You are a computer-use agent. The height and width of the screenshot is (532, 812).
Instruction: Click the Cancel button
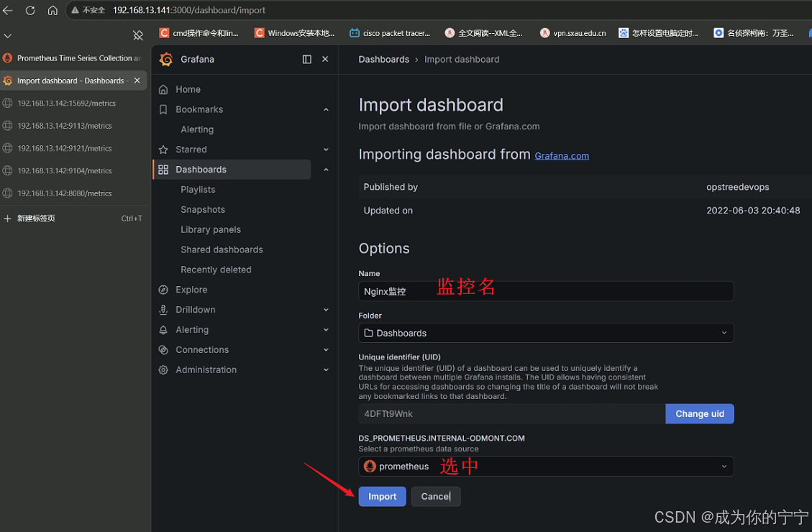coord(436,496)
